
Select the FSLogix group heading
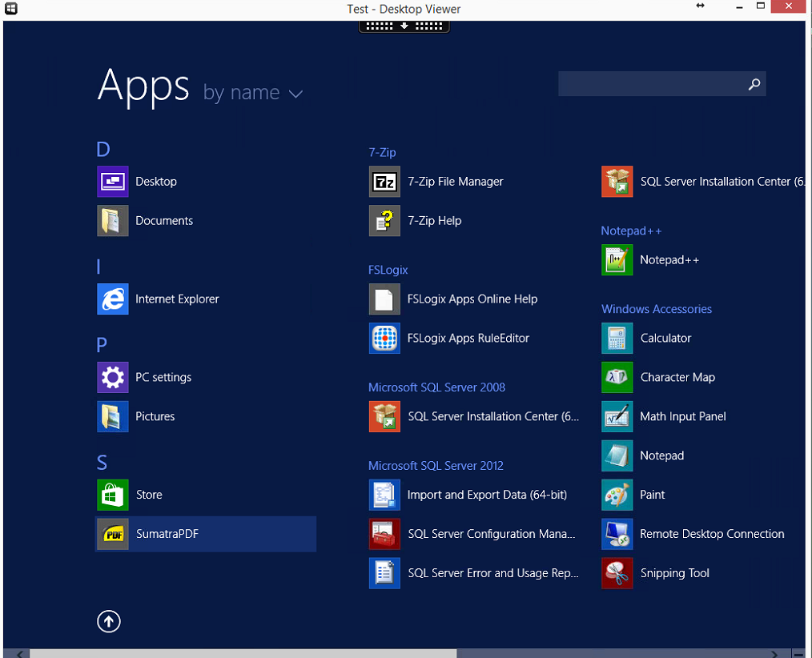(x=388, y=270)
